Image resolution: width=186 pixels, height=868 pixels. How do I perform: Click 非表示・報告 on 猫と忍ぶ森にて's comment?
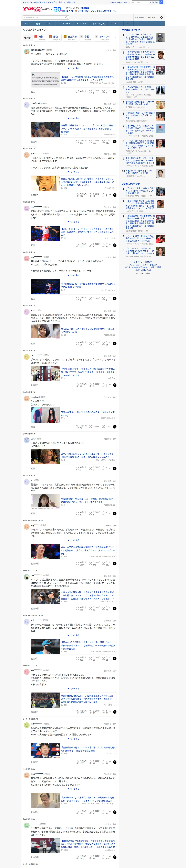tap(110, 50)
